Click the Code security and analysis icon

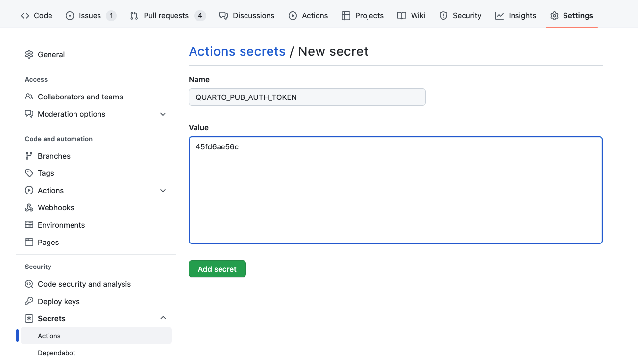(29, 284)
